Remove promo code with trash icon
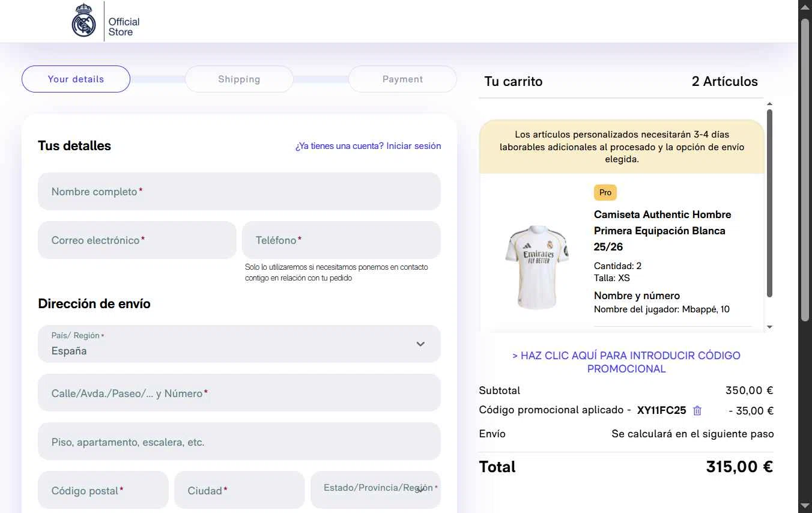This screenshot has height=513, width=812. [x=697, y=411]
